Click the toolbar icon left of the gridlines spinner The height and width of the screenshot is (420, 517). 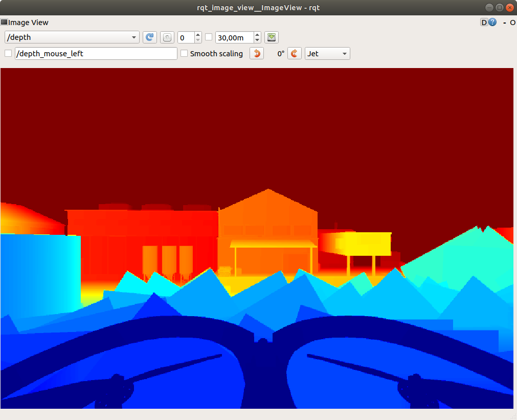(x=167, y=37)
